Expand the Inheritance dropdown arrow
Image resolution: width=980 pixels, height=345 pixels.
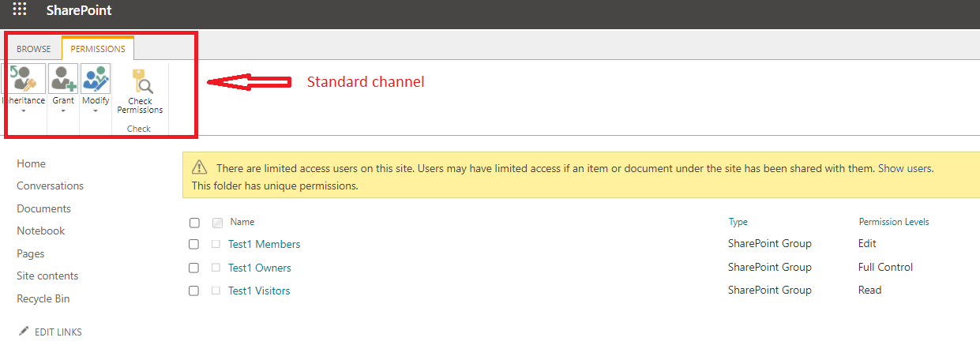click(24, 111)
